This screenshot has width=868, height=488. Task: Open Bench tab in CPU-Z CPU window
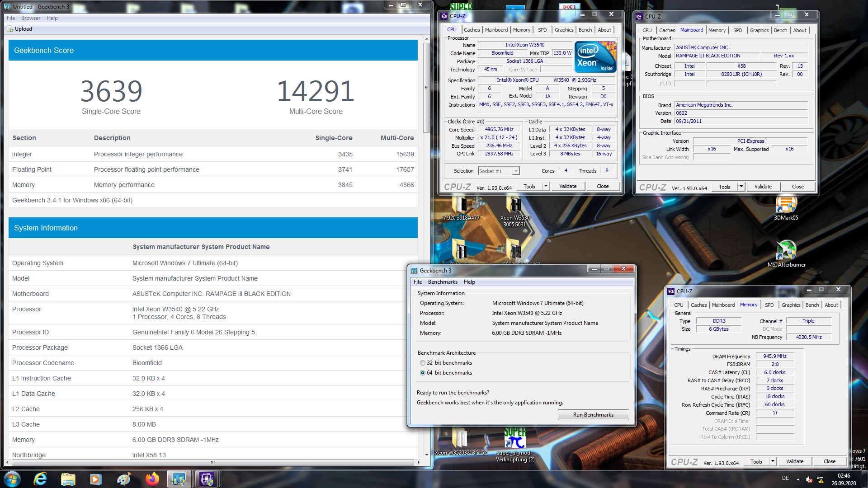click(585, 30)
